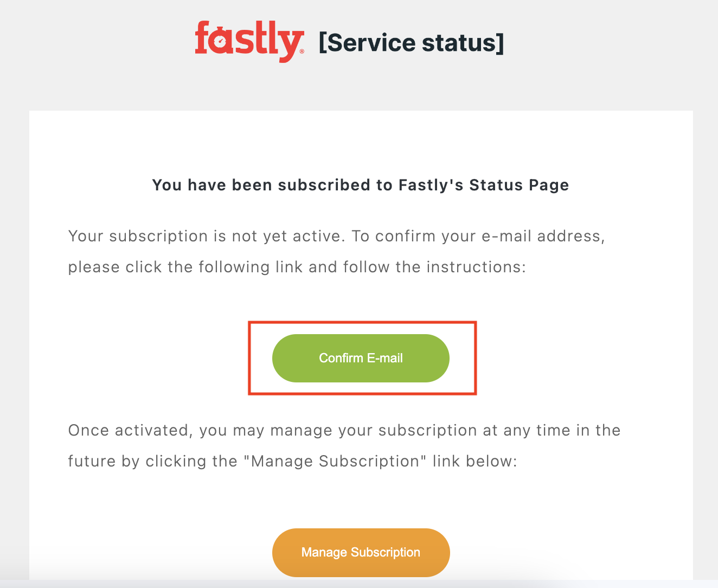Open the Manage Subscription button
The image size is (718, 588).
click(361, 552)
